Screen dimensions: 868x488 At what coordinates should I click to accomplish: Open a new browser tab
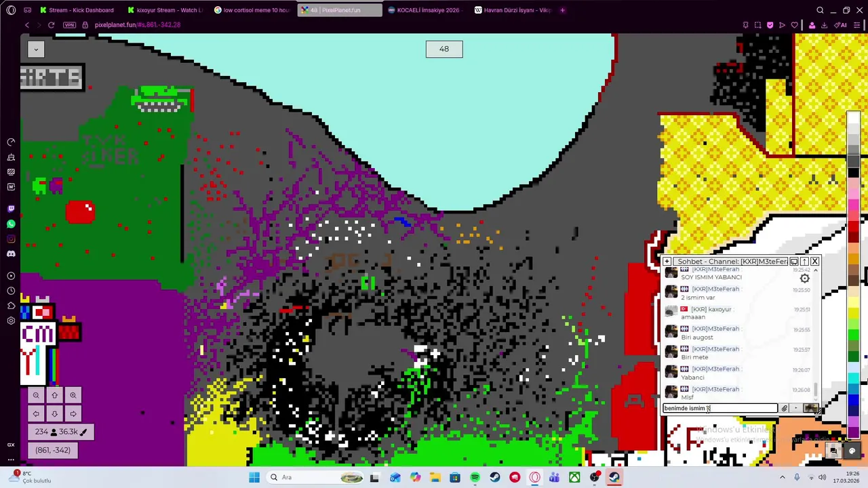(x=562, y=10)
